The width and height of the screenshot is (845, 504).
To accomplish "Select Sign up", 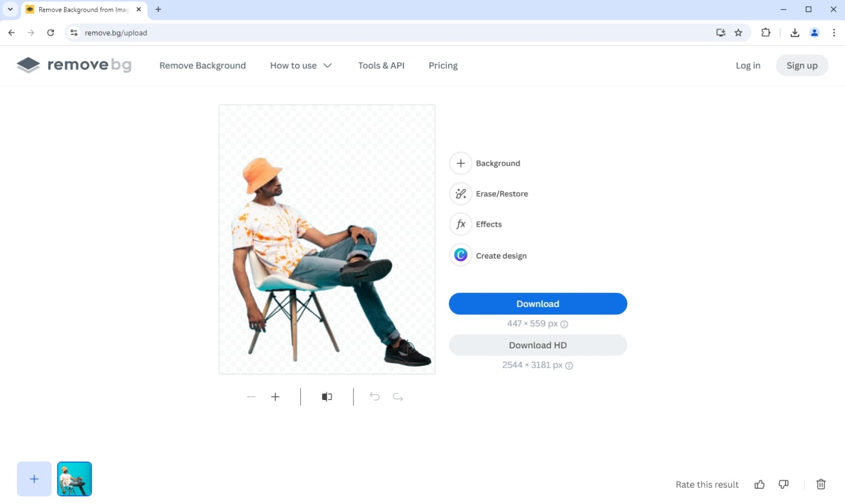I will pyautogui.click(x=802, y=65).
